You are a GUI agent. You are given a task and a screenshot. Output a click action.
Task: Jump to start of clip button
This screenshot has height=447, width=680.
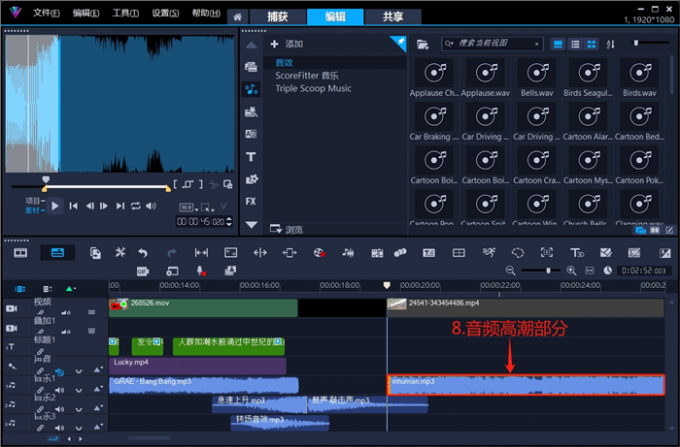coord(73,206)
